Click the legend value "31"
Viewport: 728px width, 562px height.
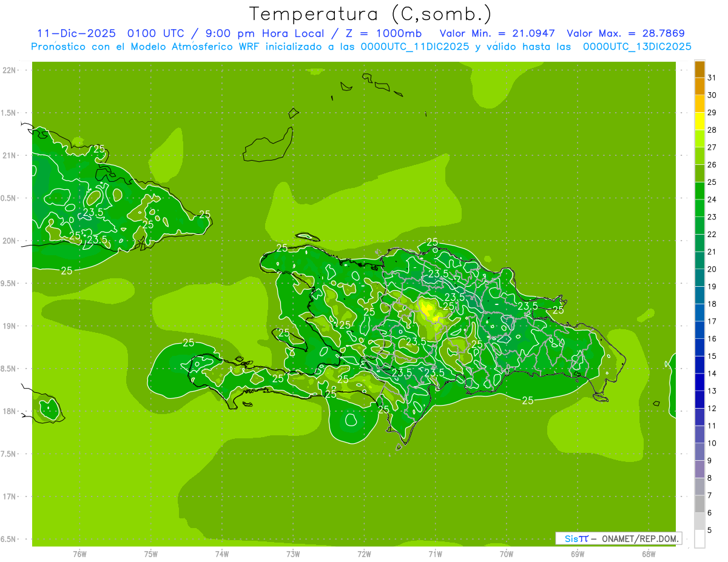coord(712,78)
